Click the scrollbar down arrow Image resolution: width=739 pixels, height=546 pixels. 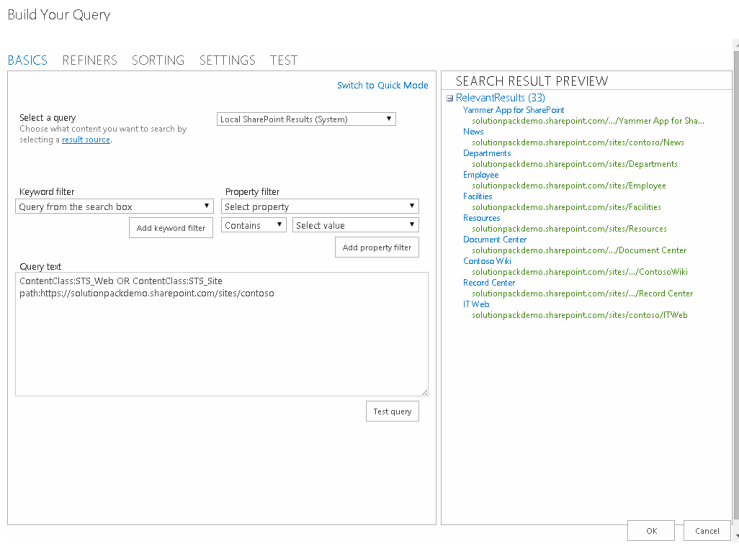pyautogui.click(x=736, y=537)
